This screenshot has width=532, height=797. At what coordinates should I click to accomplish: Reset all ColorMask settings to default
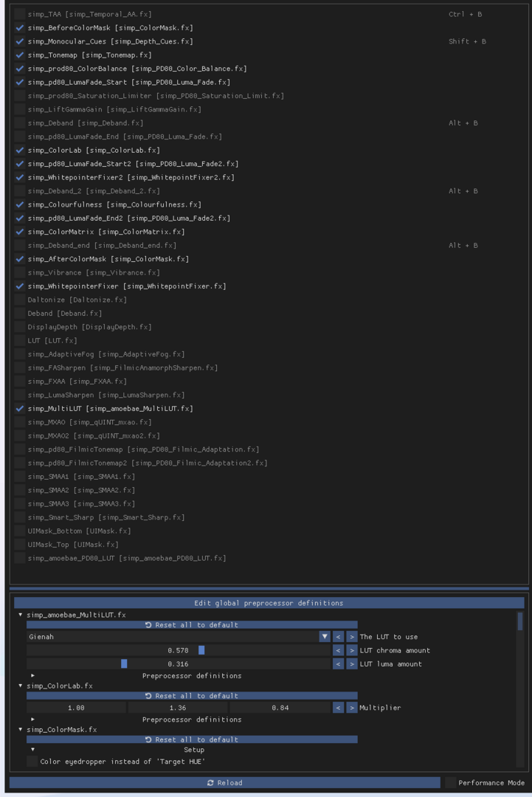point(192,739)
